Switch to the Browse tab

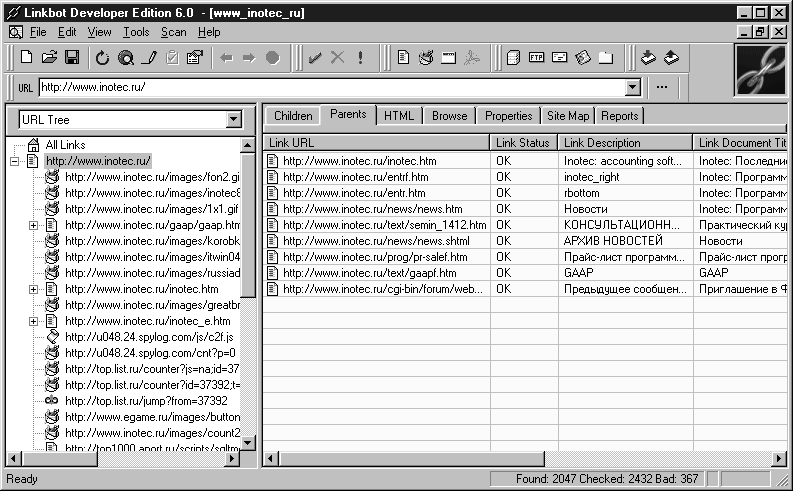tap(449, 116)
